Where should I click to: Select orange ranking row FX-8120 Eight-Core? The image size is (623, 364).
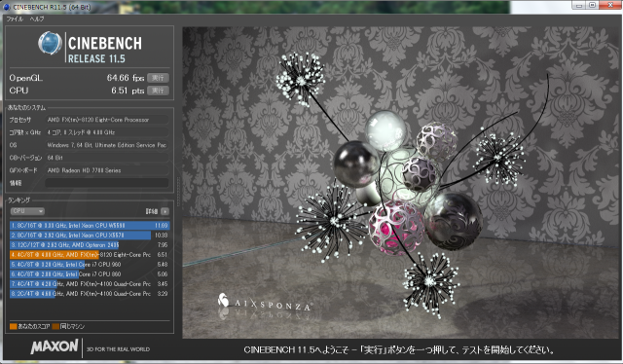pos(90,255)
